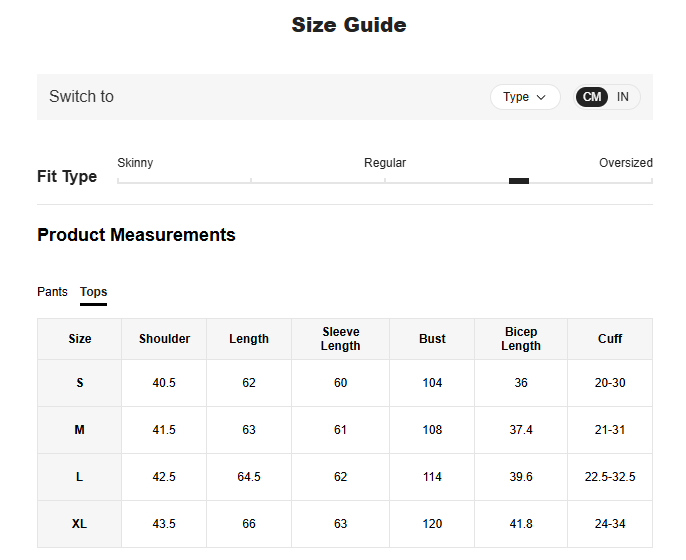This screenshot has width=686, height=560.
Task: Click the XL cuff value 24-34
Action: pyautogui.click(x=610, y=524)
